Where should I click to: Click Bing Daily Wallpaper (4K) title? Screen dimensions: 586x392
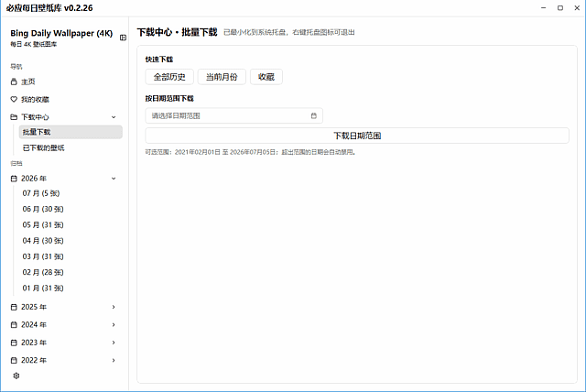click(61, 33)
